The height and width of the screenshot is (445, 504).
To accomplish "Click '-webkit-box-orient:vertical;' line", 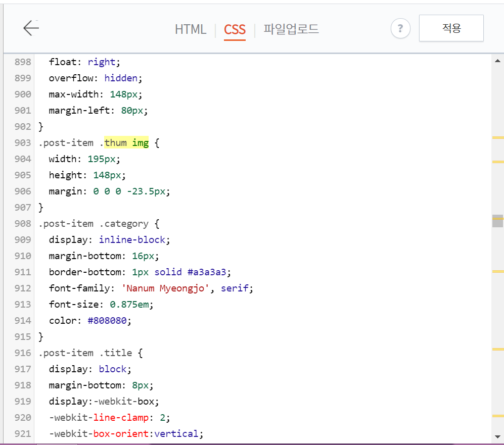I will pos(126,433).
